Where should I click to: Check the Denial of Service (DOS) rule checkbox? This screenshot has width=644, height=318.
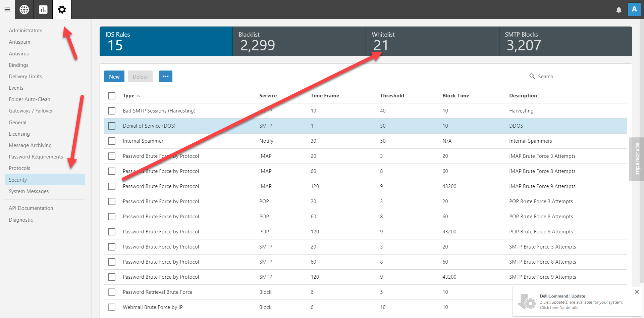click(x=112, y=126)
